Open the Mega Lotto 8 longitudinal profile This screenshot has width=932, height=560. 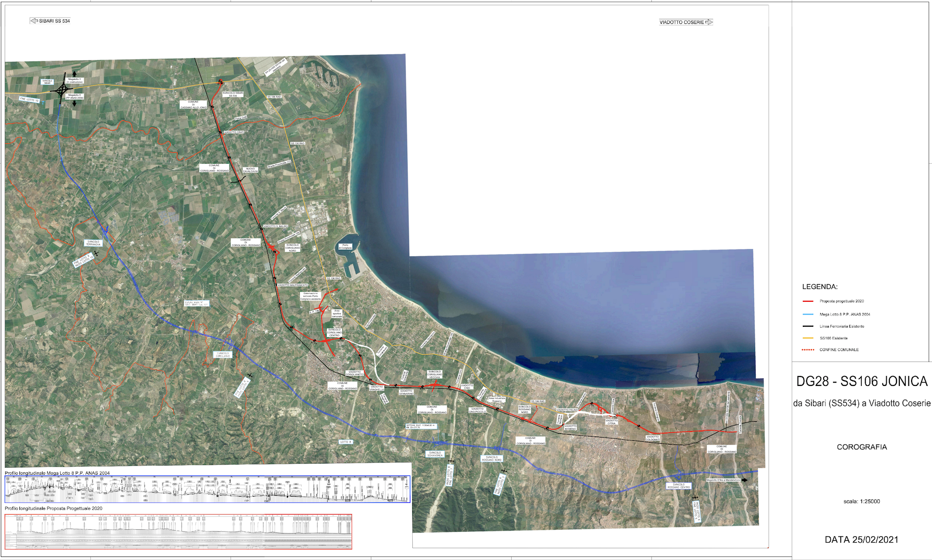[207, 489]
